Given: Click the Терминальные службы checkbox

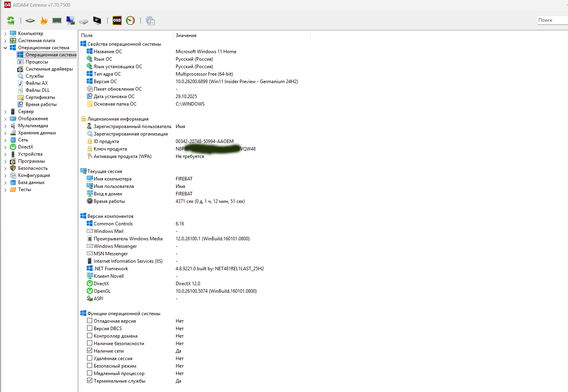Looking at the screenshot, I should pyautogui.click(x=90, y=381).
